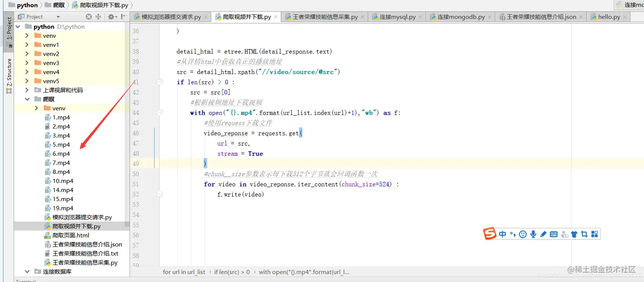Expand the venv5 folder

pyautogui.click(x=27, y=81)
